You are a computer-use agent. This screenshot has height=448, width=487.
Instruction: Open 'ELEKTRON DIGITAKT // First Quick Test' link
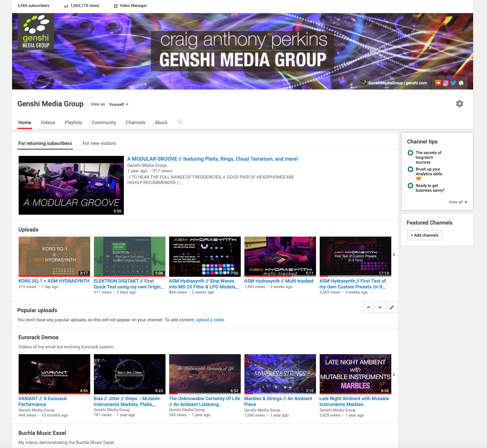tap(129, 284)
